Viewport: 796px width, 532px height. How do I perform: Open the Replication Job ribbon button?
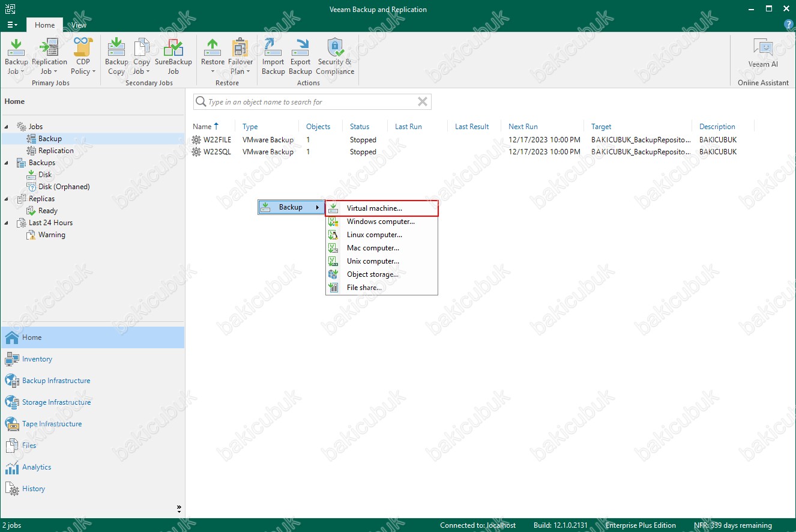pyautogui.click(x=49, y=56)
